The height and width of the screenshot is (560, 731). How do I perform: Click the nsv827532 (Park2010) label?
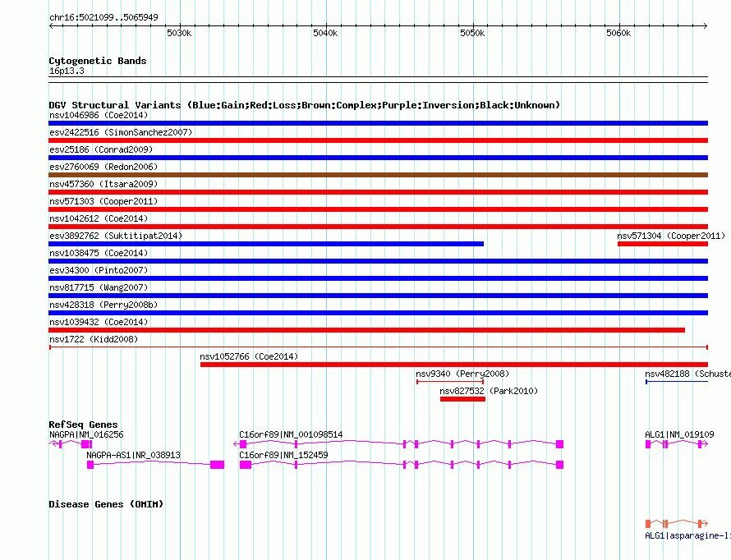pos(489,391)
